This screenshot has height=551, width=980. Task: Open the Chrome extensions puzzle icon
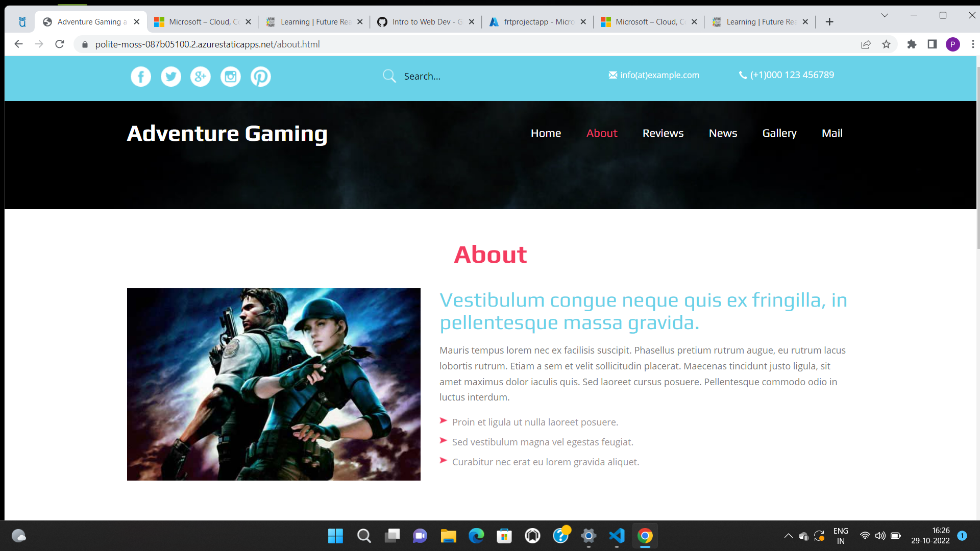point(912,44)
